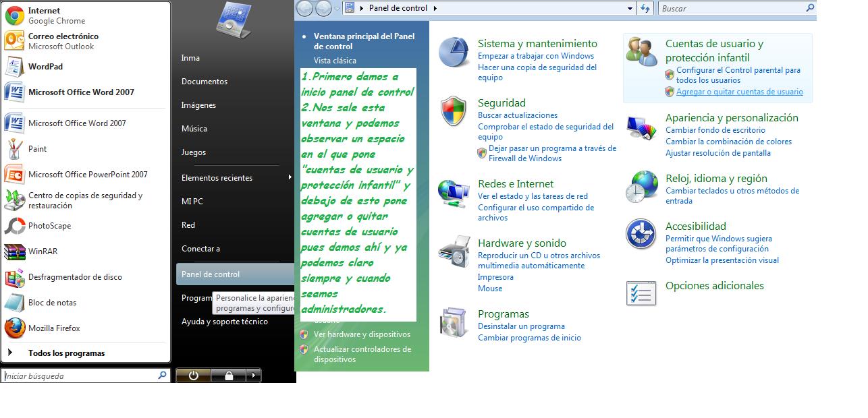Click the Opciones adicionales icon
Image resolution: width=868 pixels, height=418 pixels.
point(641,293)
